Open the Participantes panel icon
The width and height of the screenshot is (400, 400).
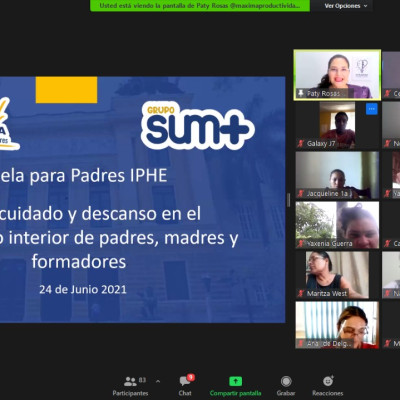pyautogui.click(x=130, y=381)
